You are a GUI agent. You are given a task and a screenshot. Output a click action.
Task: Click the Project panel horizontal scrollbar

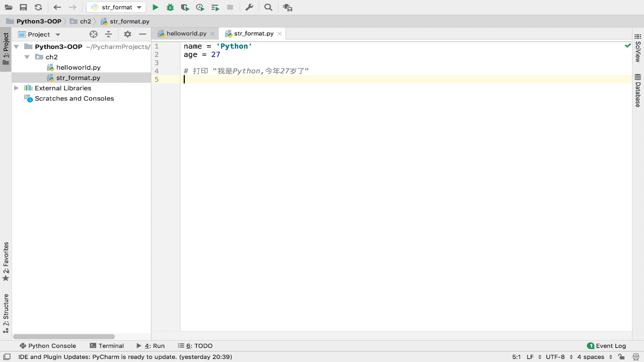(x=64, y=337)
